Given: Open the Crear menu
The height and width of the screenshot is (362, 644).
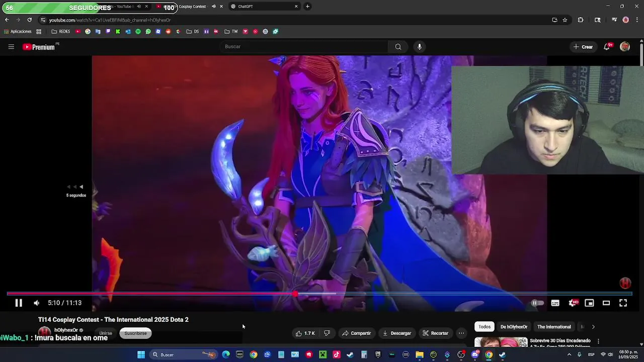Looking at the screenshot, I should point(583,47).
